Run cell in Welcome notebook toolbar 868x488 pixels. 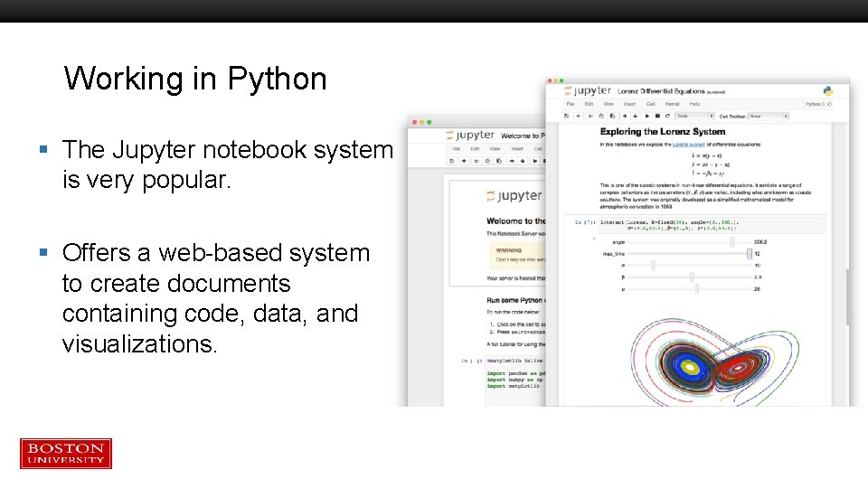coord(534,161)
